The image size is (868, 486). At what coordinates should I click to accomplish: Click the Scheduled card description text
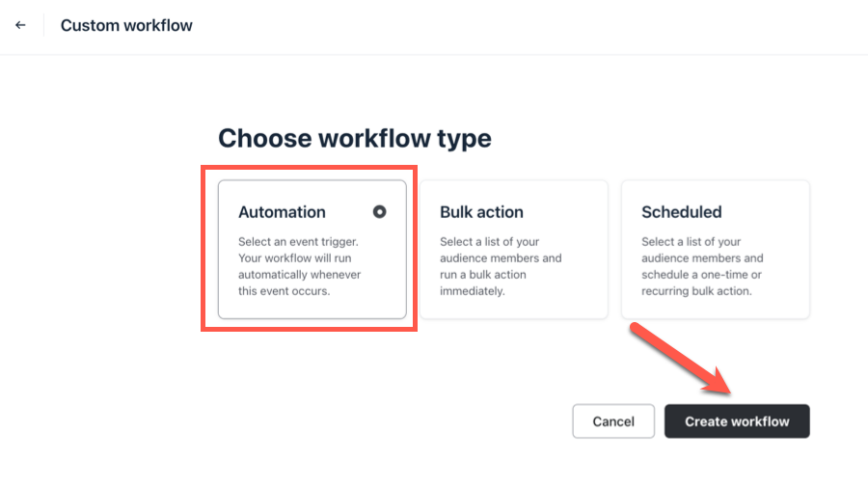702,266
